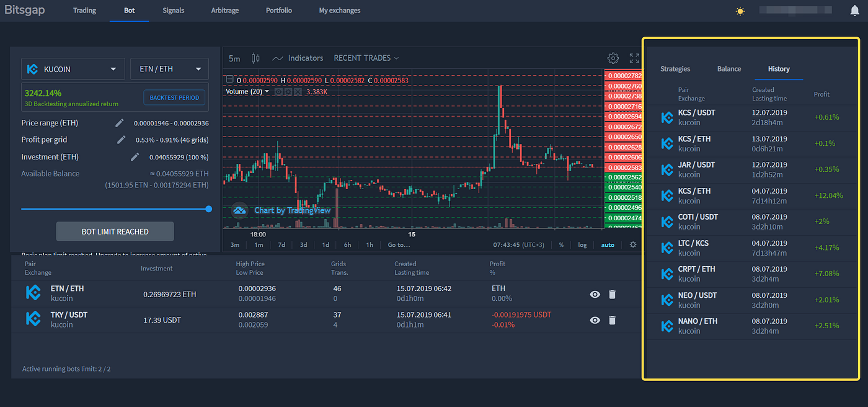Switch to Strategies tab
This screenshot has width=868, height=407.
coord(675,69)
